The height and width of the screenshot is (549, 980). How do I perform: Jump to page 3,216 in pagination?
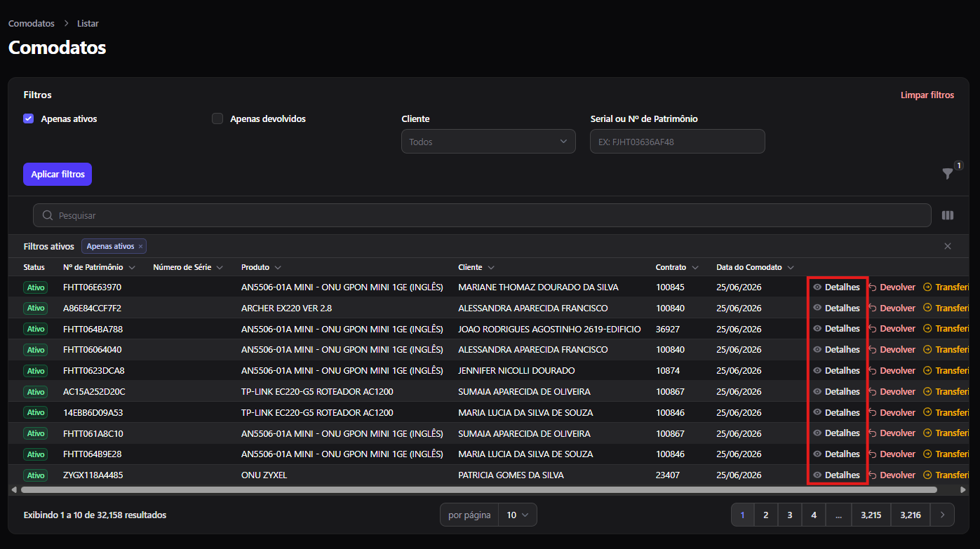911,515
